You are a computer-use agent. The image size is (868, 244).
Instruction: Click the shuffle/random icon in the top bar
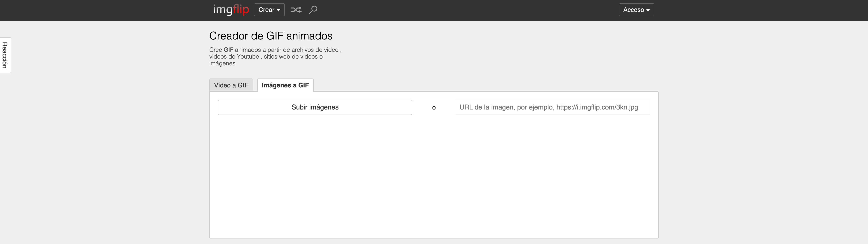(296, 10)
